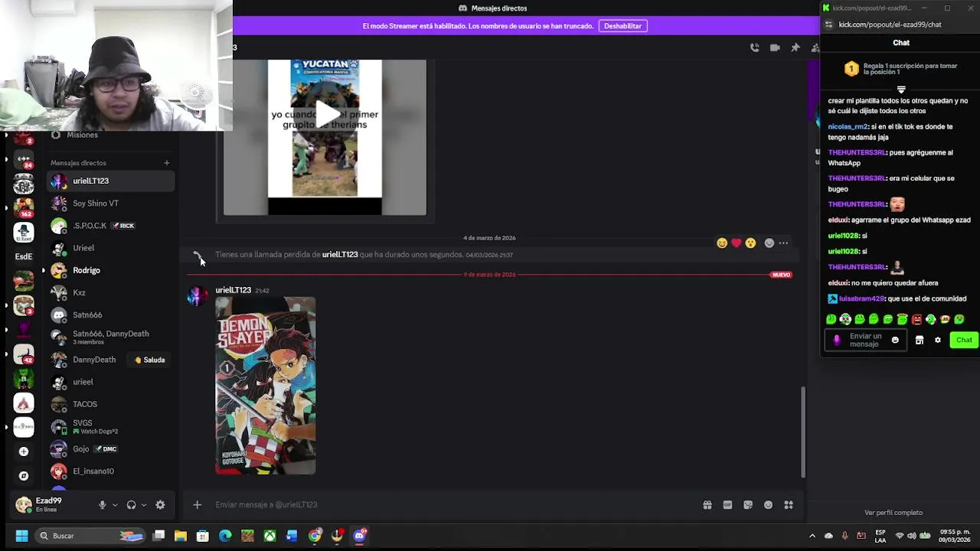
Task: Select the Rodrigo conversation
Action: coord(111,270)
